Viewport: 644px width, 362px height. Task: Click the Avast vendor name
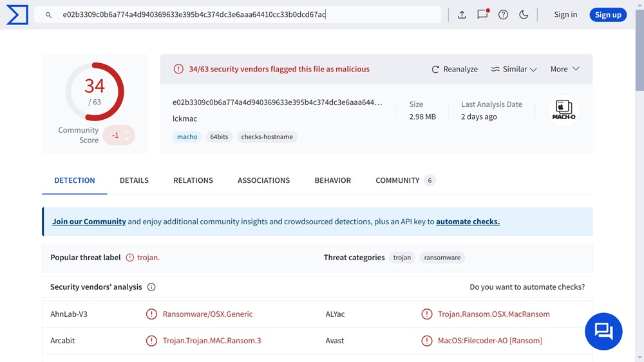(x=335, y=341)
